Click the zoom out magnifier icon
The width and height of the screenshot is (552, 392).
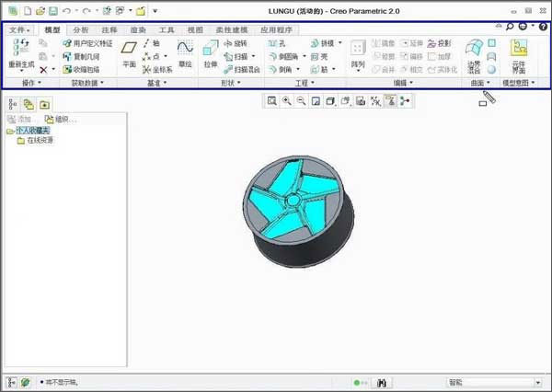[301, 101]
